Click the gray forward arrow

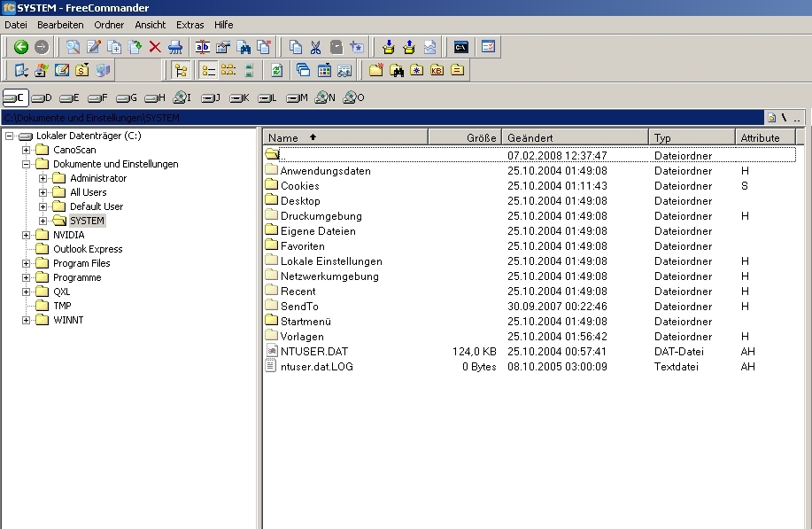click(x=42, y=47)
